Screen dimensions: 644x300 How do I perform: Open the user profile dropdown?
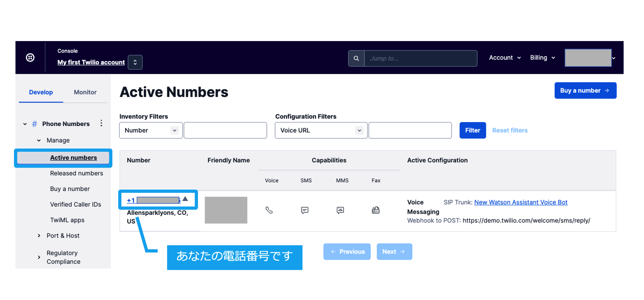(x=590, y=58)
